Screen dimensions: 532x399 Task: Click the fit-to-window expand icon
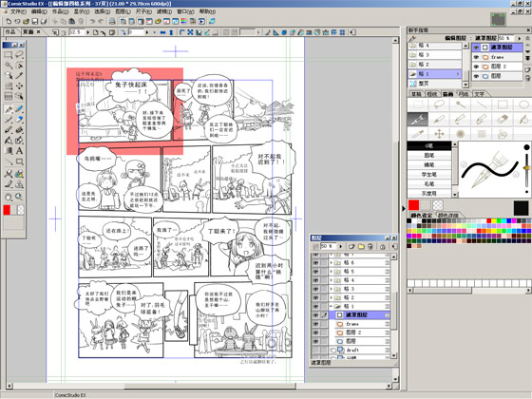(190, 32)
